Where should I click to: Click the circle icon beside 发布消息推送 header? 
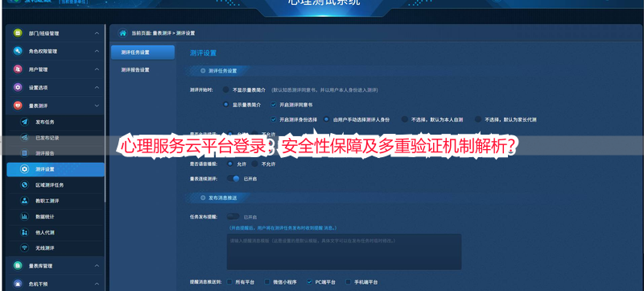(203, 197)
